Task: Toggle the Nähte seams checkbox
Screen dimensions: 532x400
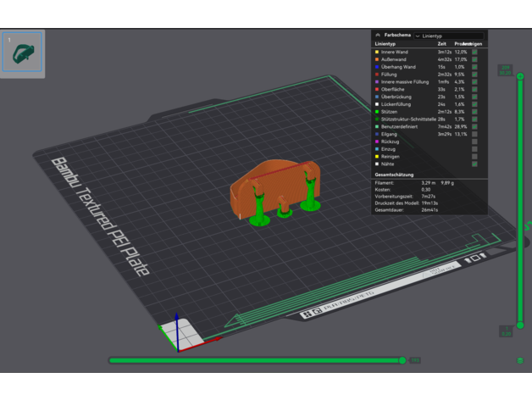Action: coord(475,164)
